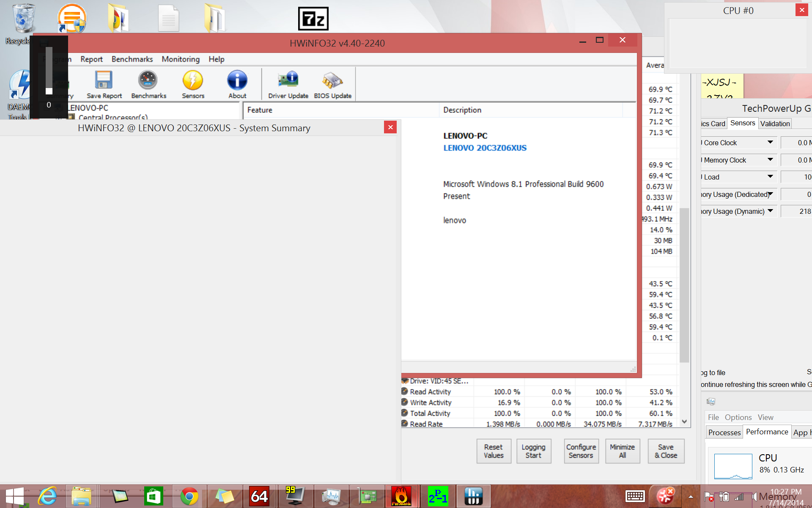The width and height of the screenshot is (812, 508).
Task: Click the Minimize All button
Action: coord(622,451)
